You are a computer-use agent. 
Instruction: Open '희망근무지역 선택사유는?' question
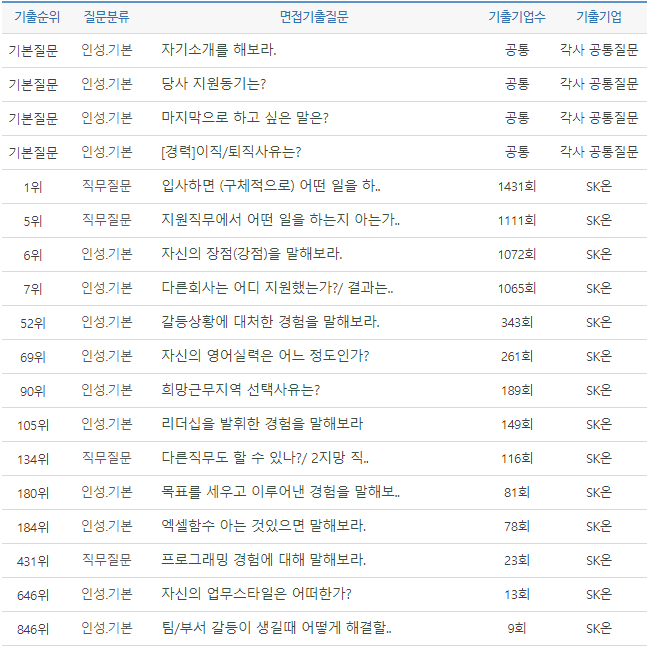click(240, 390)
